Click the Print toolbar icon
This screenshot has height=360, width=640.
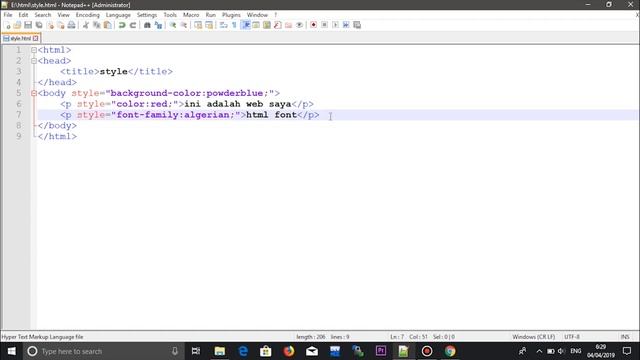(71, 25)
